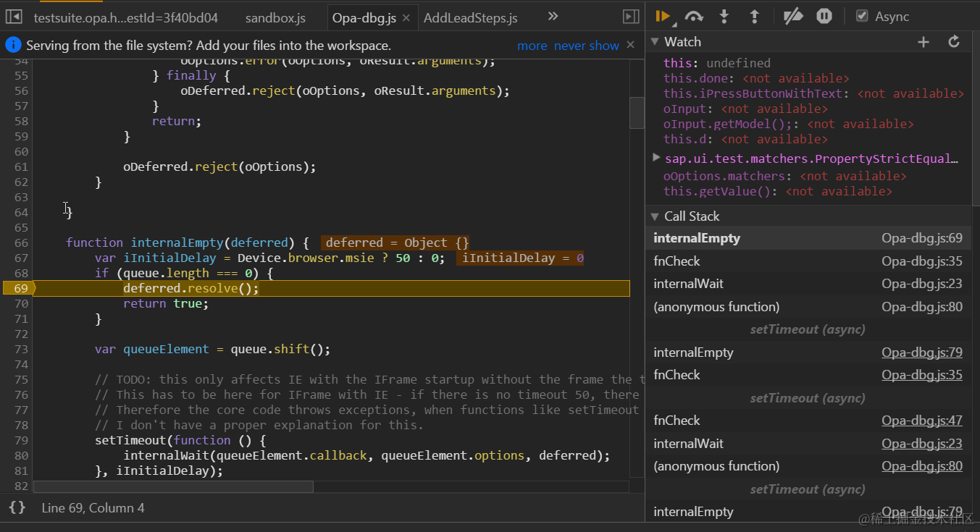Toggle the Async checkbox
This screenshot has height=532, width=980.
pyautogui.click(x=862, y=16)
